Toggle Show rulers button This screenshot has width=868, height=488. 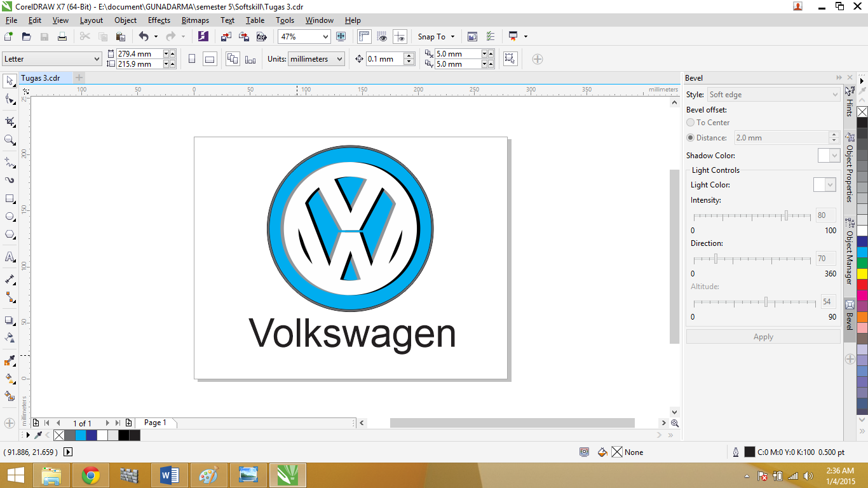pos(365,37)
